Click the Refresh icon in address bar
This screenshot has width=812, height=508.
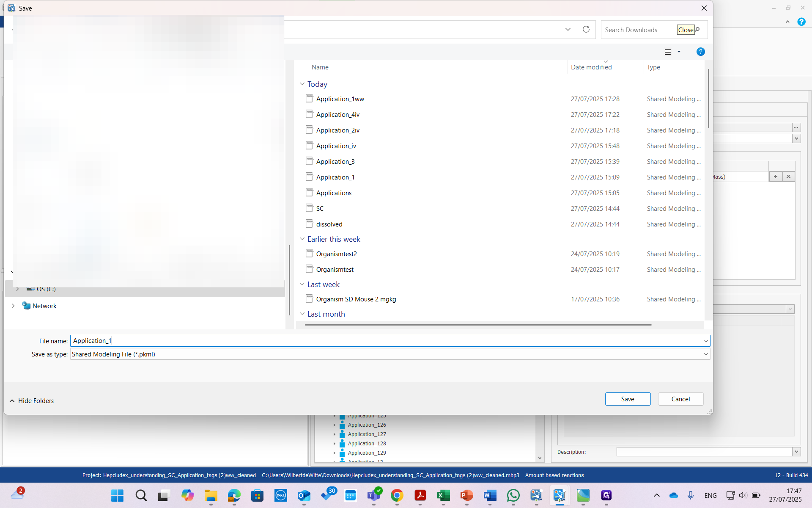tap(586, 29)
